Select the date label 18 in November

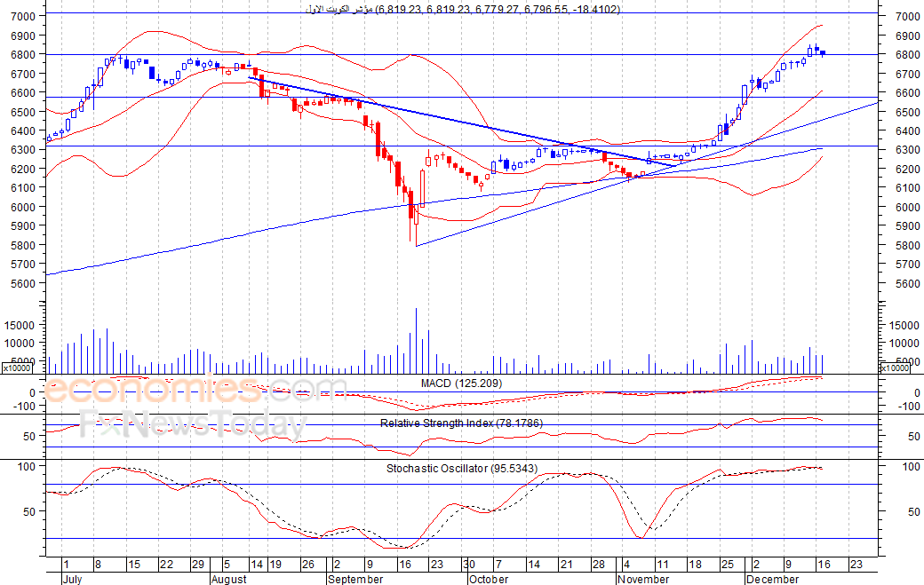696,565
